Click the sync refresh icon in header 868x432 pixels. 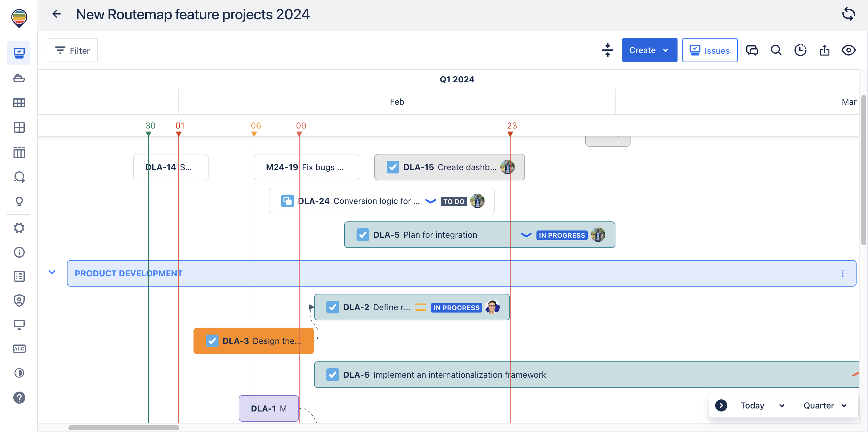(848, 14)
